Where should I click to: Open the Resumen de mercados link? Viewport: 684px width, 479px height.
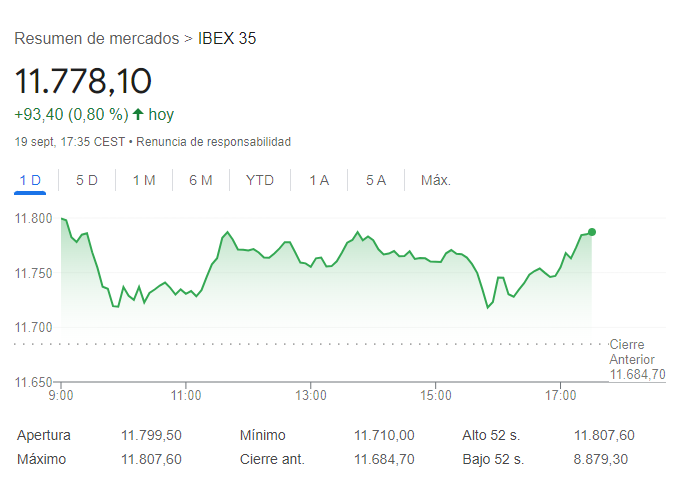pyautogui.click(x=97, y=39)
